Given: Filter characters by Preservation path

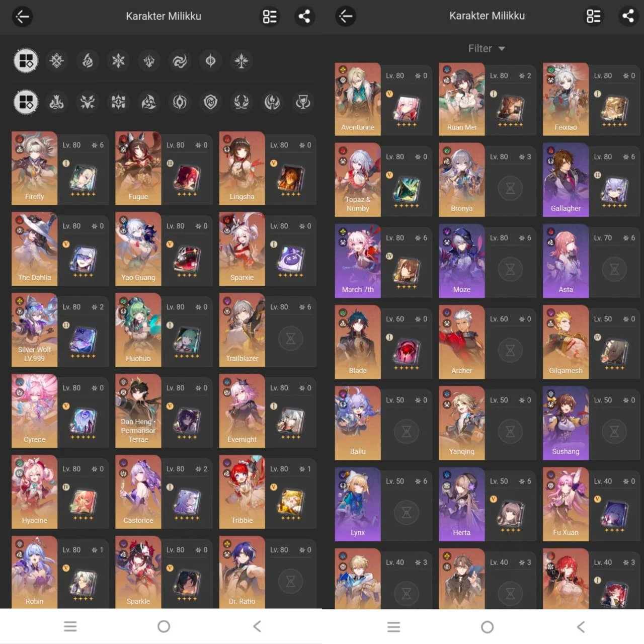Looking at the screenshot, I should tap(210, 102).
